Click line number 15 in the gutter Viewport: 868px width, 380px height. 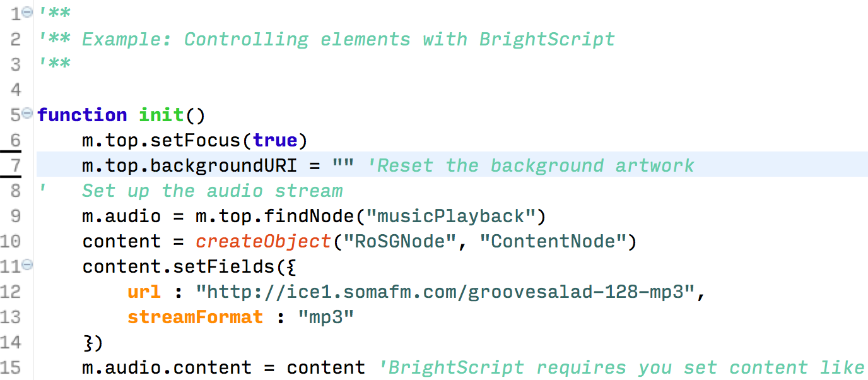[11, 367]
